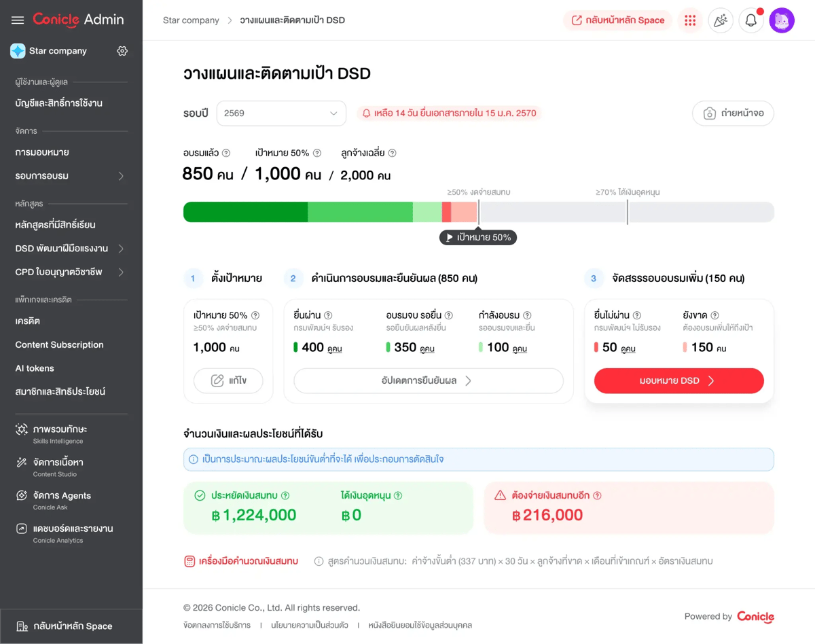This screenshot has height=644, width=815.
Task: Click the จัดการ Agents icon
Action: (22, 495)
